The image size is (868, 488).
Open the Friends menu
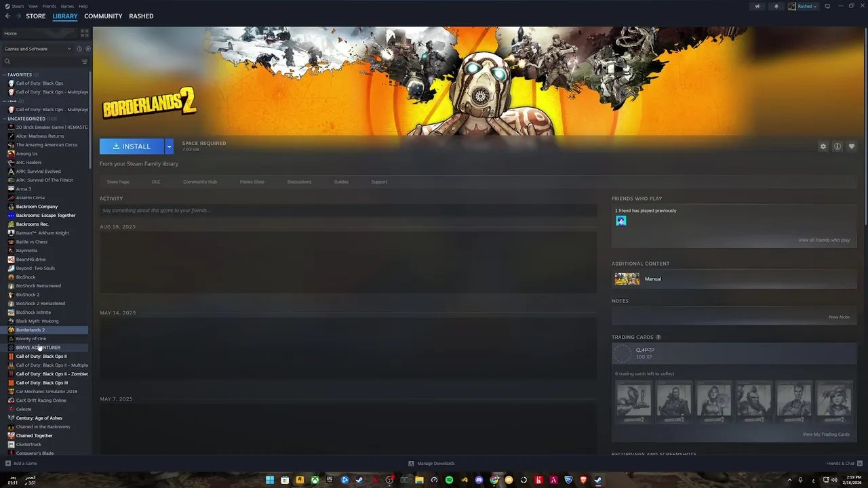pyautogui.click(x=50, y=6)
